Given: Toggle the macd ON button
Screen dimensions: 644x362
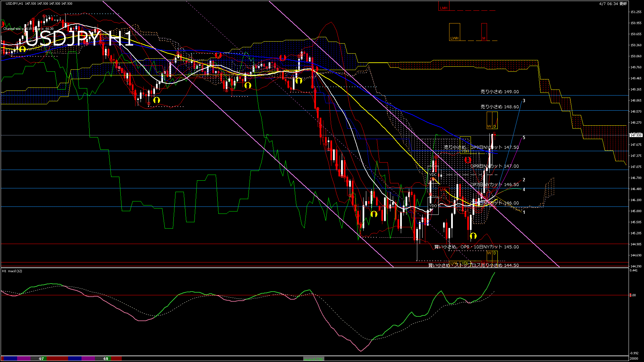Looking at the screenshot, I should click(314, 359).
